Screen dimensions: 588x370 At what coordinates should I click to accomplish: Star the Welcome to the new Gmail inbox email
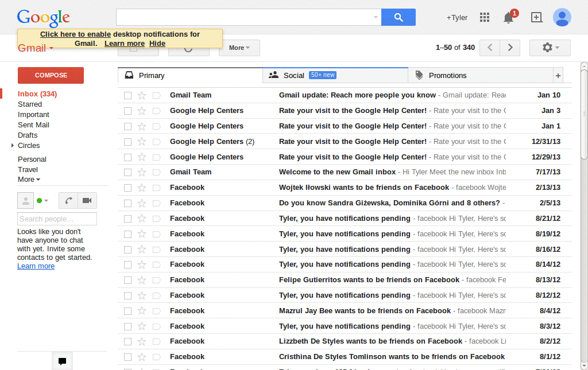(142, 172)
